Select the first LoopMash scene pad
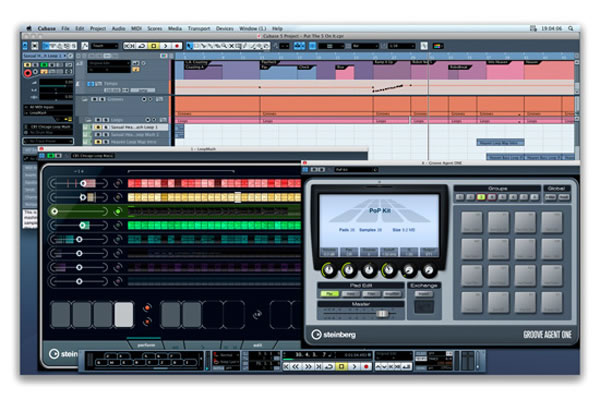The height and width of the screenshot is (400, 600). [x=61, y=315]
